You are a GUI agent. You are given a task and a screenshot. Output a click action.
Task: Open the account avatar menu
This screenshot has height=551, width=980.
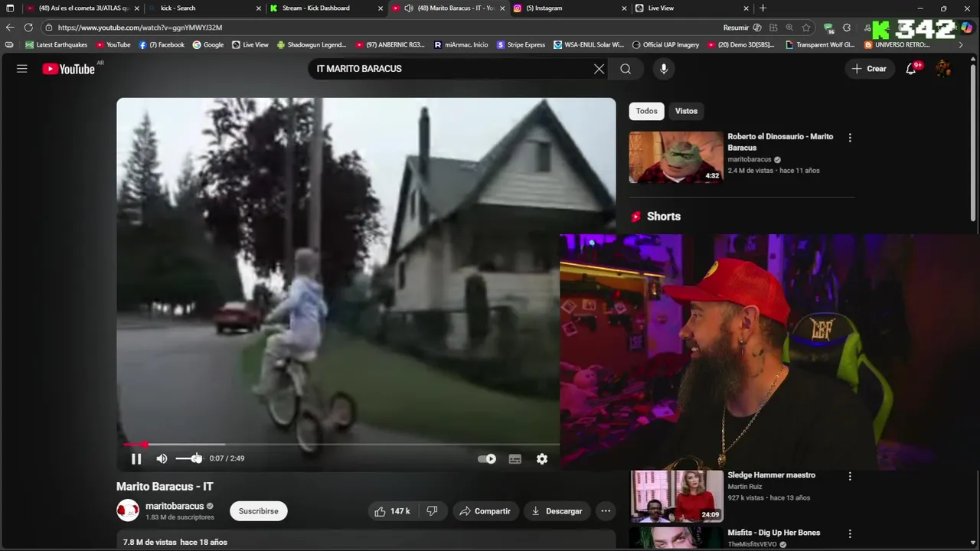click(x=943, y=69)
